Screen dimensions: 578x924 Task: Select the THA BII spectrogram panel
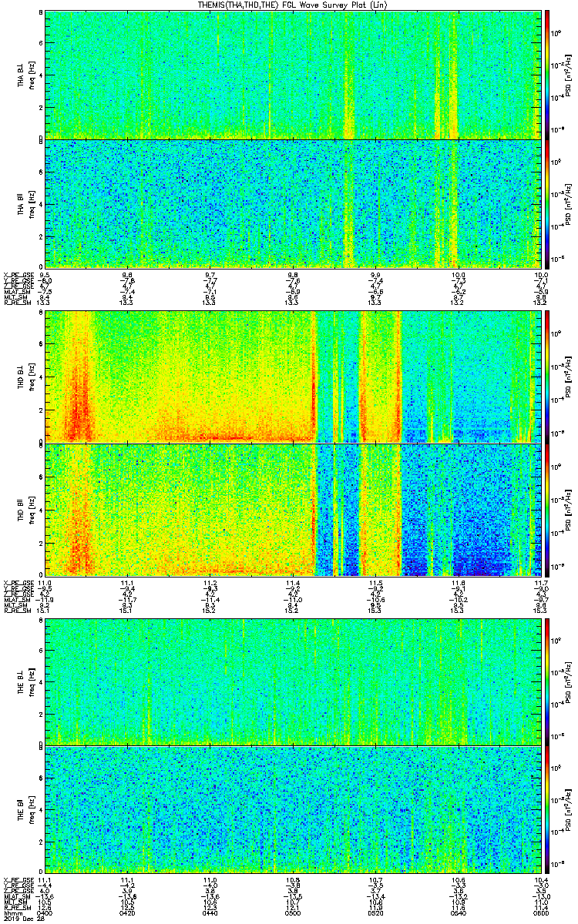coord(293,203)
